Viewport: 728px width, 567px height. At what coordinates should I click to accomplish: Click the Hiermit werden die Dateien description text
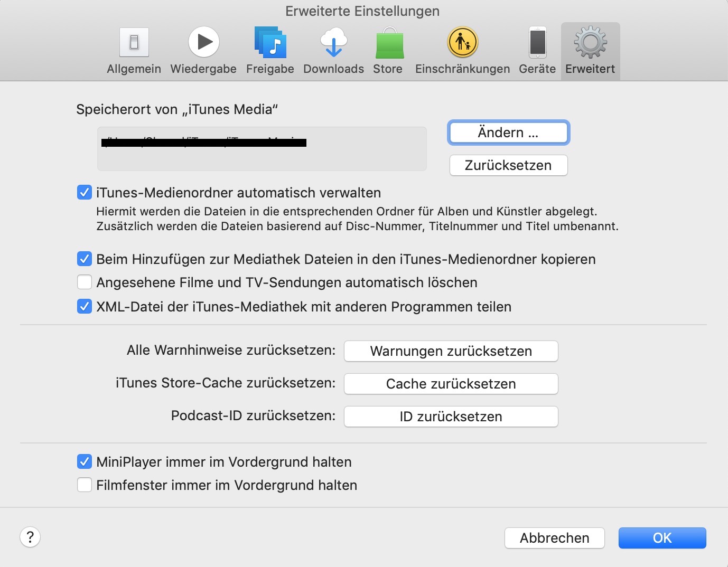point(357,219)
